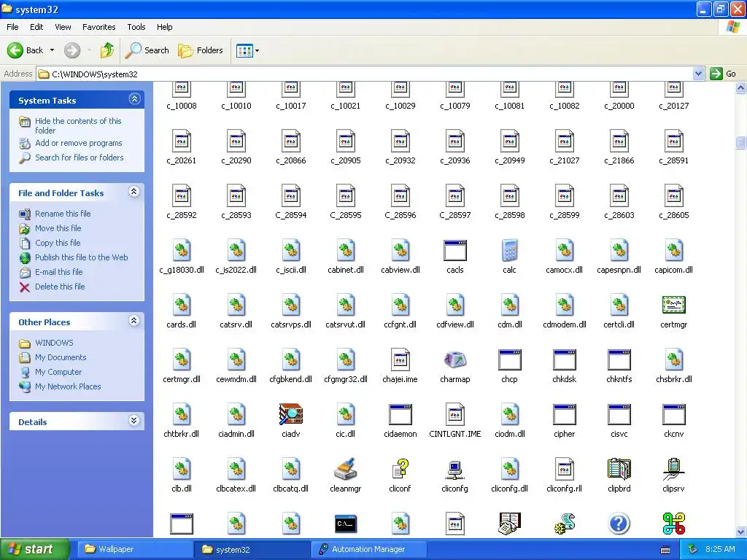Viewport: 747px width, 560px height.
Task: Click the cidaemon executable icon
Action: coord(400,414)
